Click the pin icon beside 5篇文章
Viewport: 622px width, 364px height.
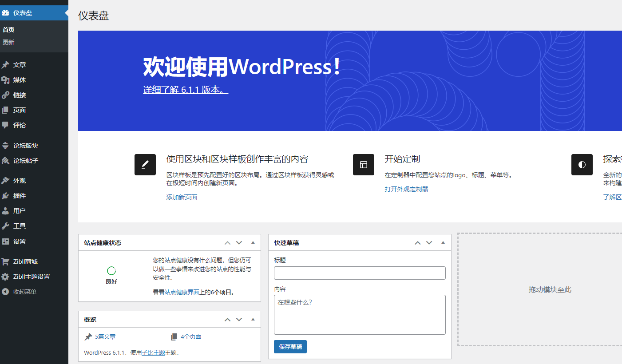click(88, 337)
